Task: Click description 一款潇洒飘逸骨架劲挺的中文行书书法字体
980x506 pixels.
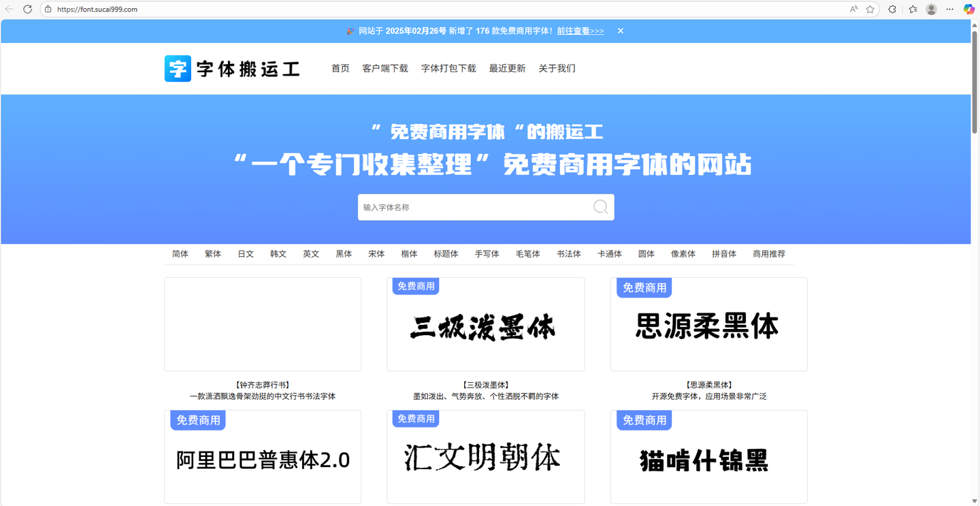Action: (x=263, y=396)
